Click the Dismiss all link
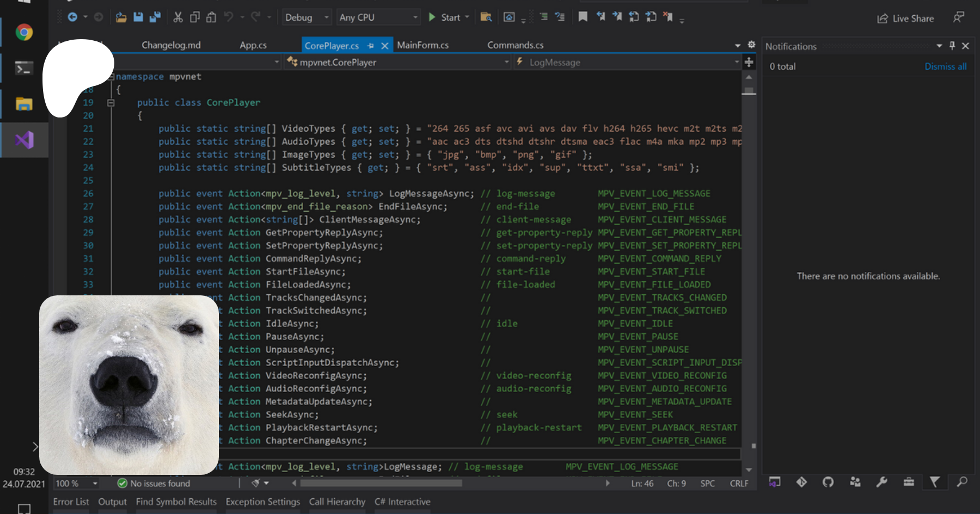The height and width of the screenshot is (514, 980). coord(945,66)
